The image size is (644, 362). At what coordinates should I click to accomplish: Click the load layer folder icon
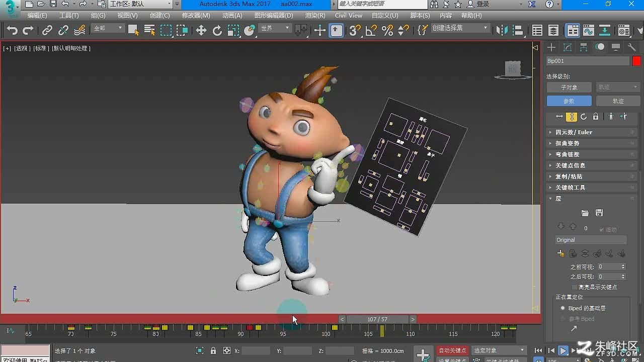pos(585,213)
